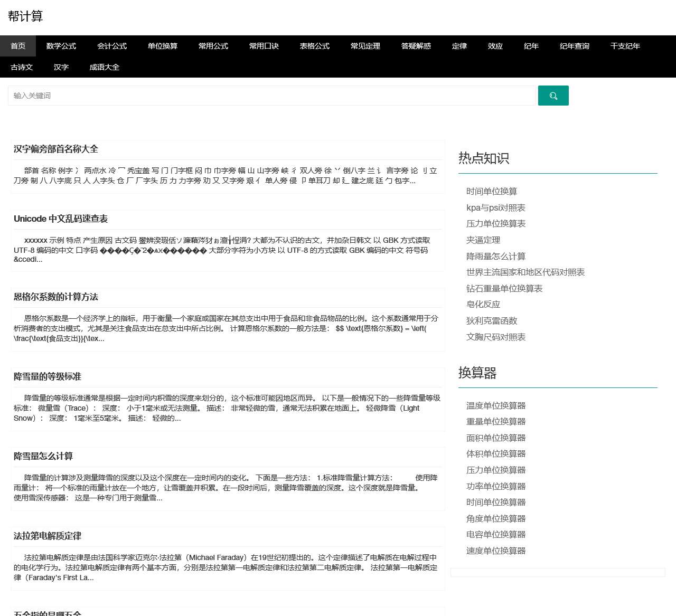Open the 温度单位换算器 converter

tap(495, 405)
